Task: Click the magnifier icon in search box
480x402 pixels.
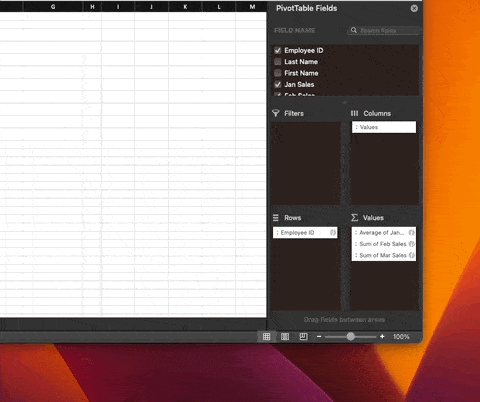Action: (x=354, y=30)
